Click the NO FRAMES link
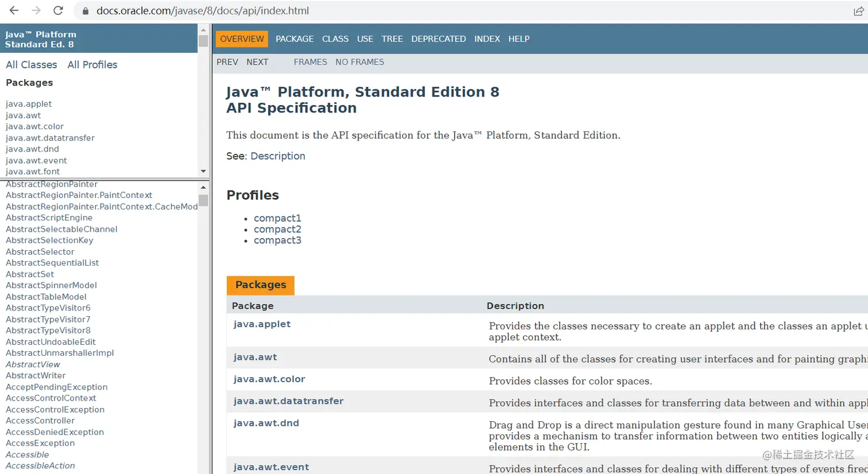Viewport: 868px width, 474px height. click(359, 62)
